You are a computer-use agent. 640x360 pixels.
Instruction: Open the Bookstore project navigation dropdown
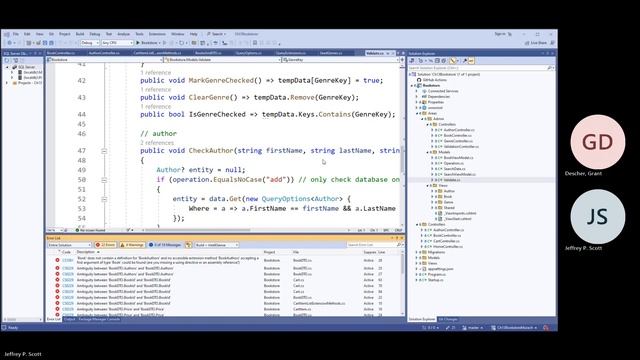click(104, 60)
